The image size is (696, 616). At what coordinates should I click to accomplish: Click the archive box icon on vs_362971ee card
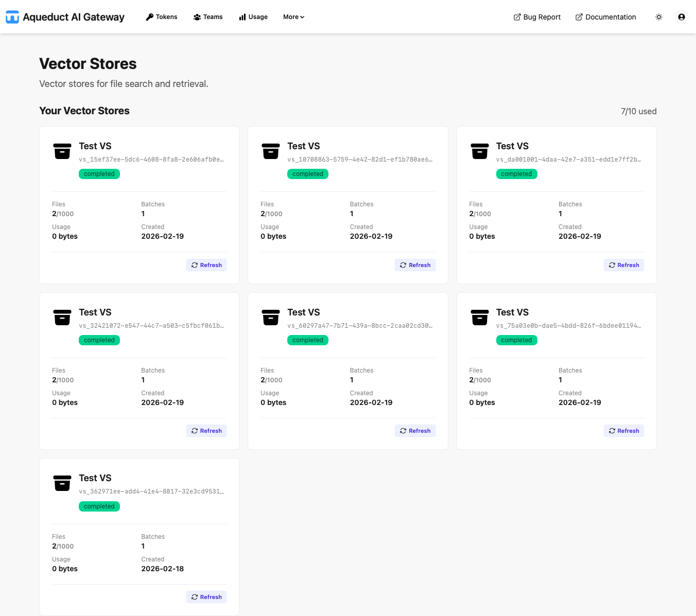[62, 483]
